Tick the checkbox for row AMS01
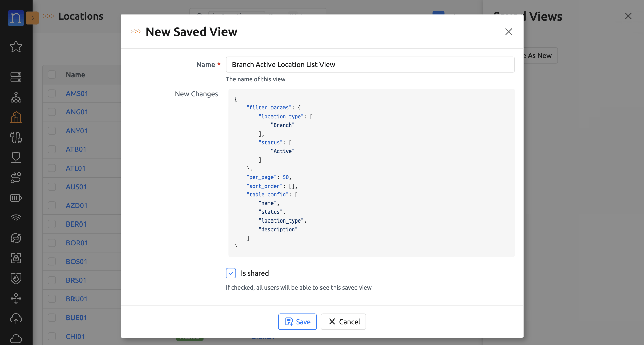This screenshot has height=345, width=644. coord(52,93)
